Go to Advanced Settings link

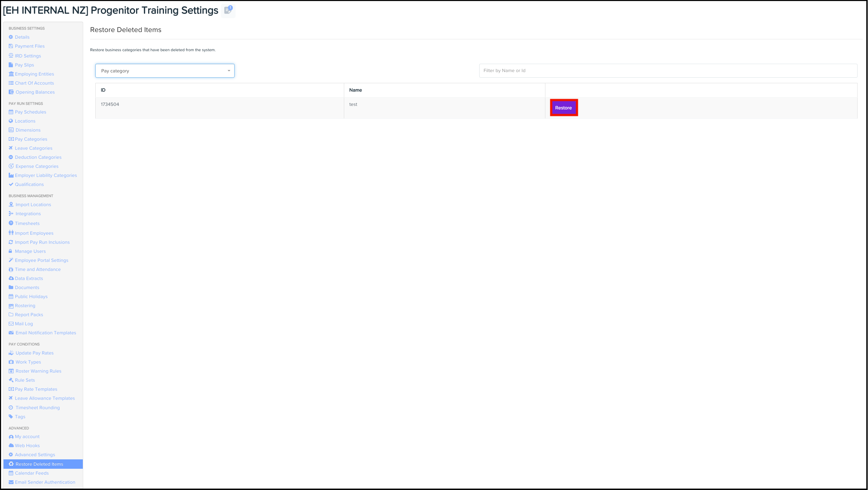[x=35, y=454]
